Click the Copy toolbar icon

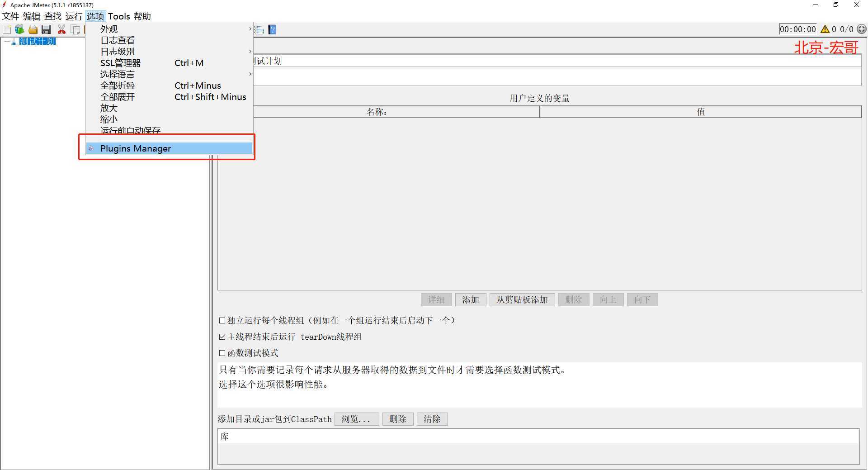[76, 29]
